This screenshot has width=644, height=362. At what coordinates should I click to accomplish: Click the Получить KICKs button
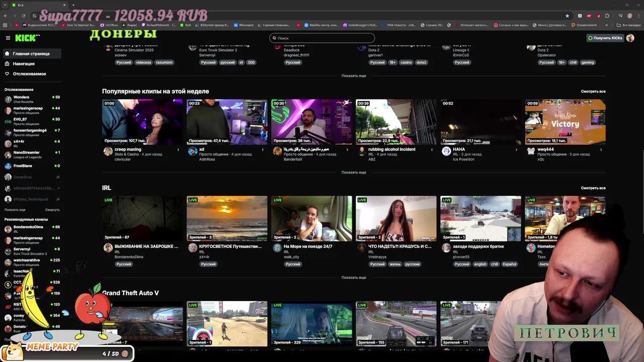click(605, 38)
